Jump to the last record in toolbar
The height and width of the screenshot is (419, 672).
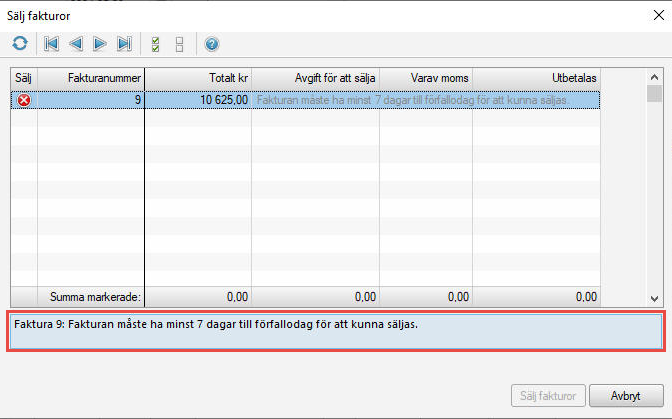pos(124,44)
